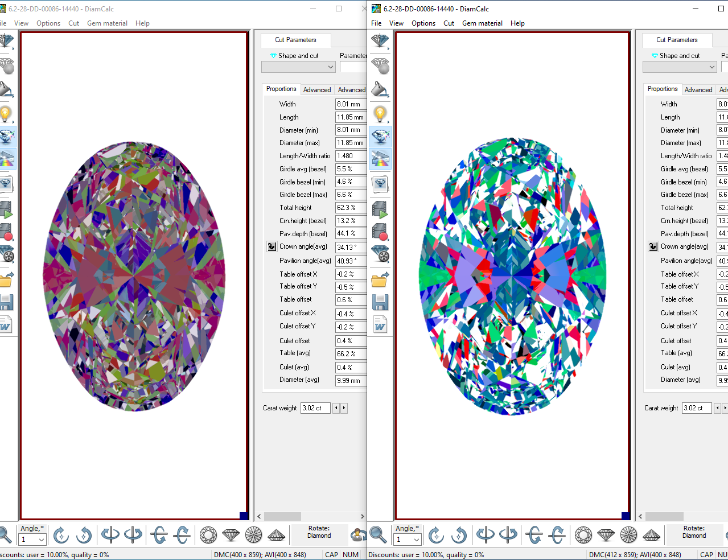Click the Length/Width ratio field 1.480 in left window
The image size is (728, 560).
pyautogui.click(x=351, y=156)
